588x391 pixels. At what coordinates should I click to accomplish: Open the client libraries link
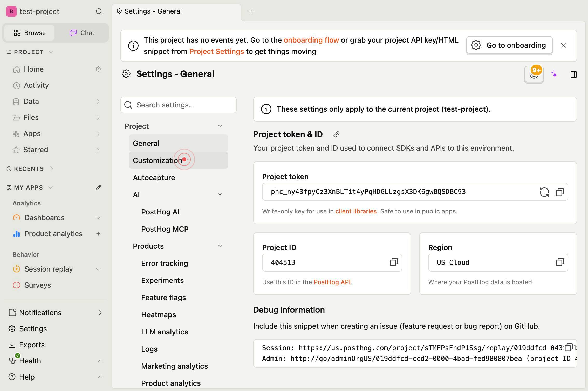[356, 211]
